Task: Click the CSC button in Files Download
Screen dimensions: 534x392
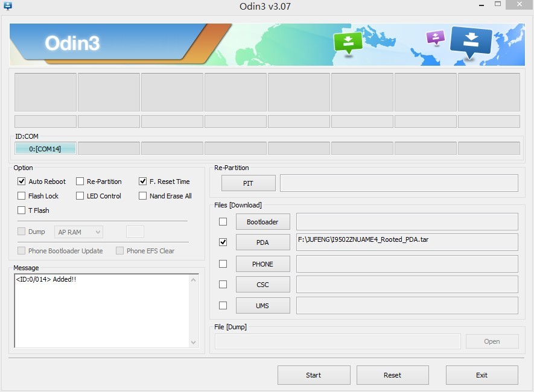Action: click(x=262, y=284)
